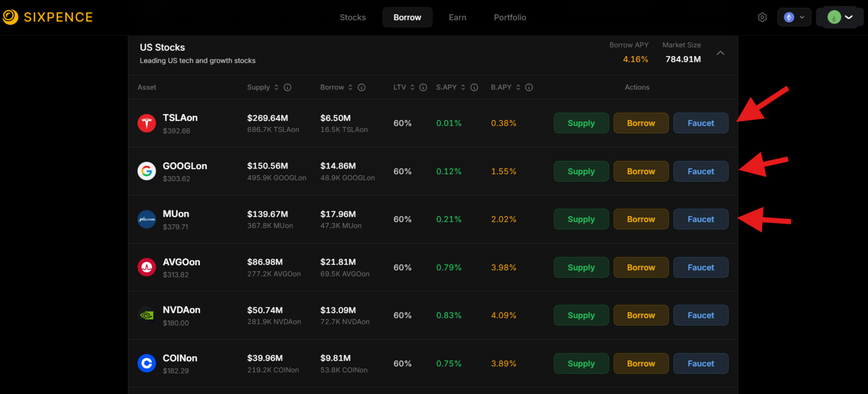Switch to the Stocks tab
The image size is (868, 394).
click(353, 17)
